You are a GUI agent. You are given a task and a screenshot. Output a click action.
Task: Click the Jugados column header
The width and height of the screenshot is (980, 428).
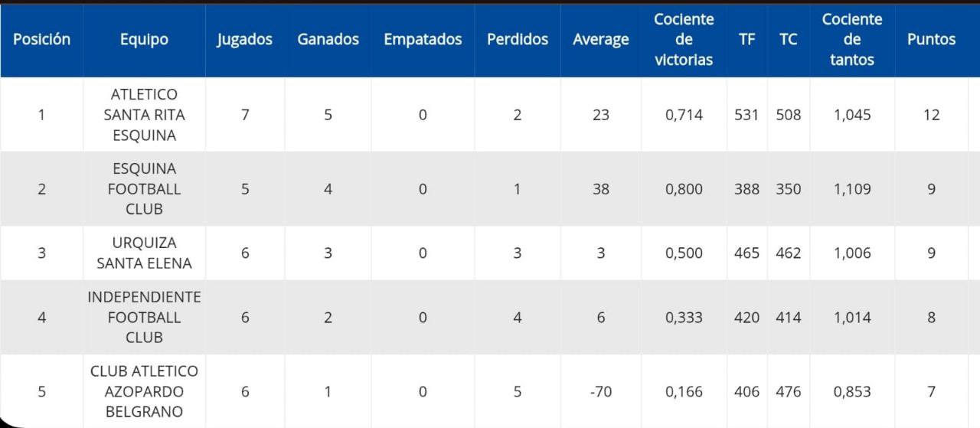point(244,40)
